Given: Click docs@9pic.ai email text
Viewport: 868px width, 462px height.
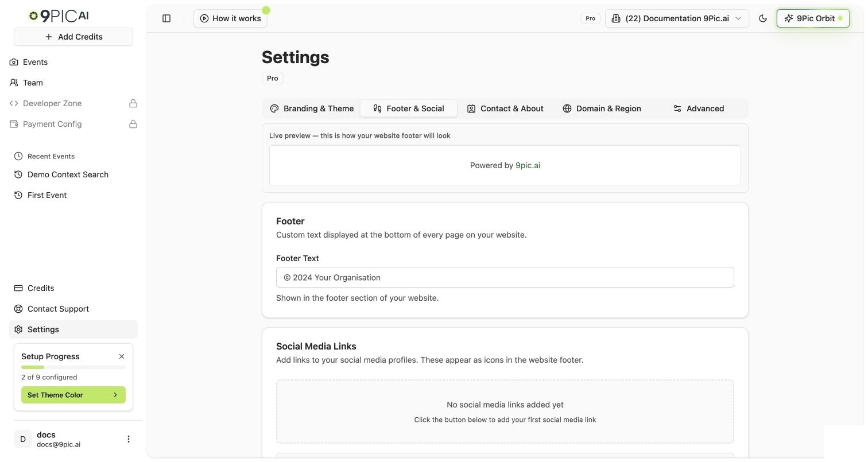Looking at the screenshot, I should click(59, 444).
